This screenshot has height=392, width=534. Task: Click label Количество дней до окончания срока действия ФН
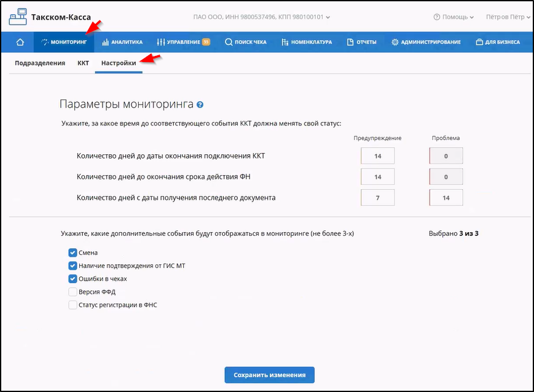(163, 177)
